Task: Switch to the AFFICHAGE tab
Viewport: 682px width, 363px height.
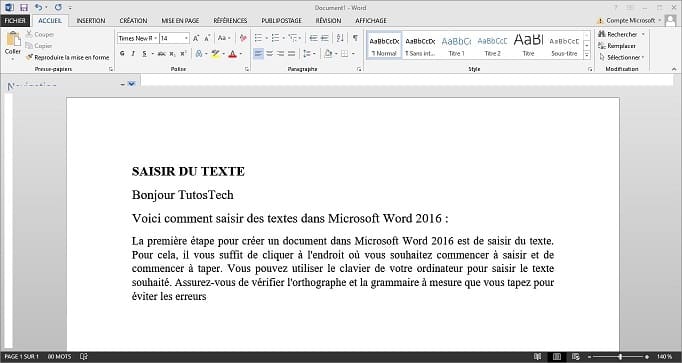Action: 371,20
